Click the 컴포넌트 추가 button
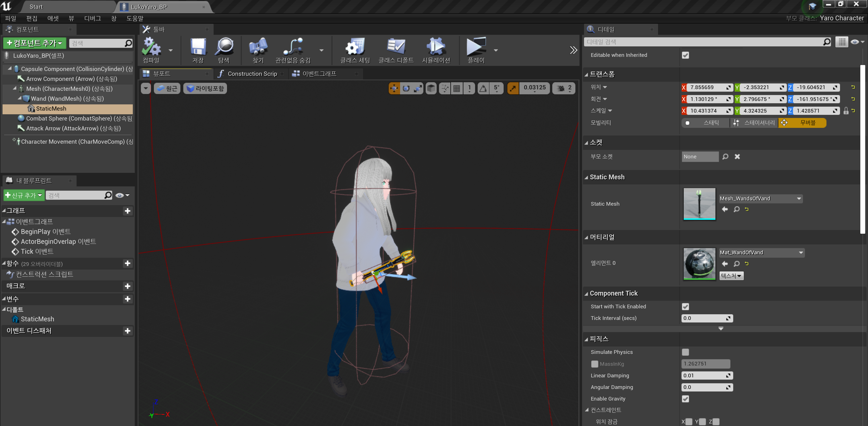Viewport: 868px width, 426px height. click(34, 43)
